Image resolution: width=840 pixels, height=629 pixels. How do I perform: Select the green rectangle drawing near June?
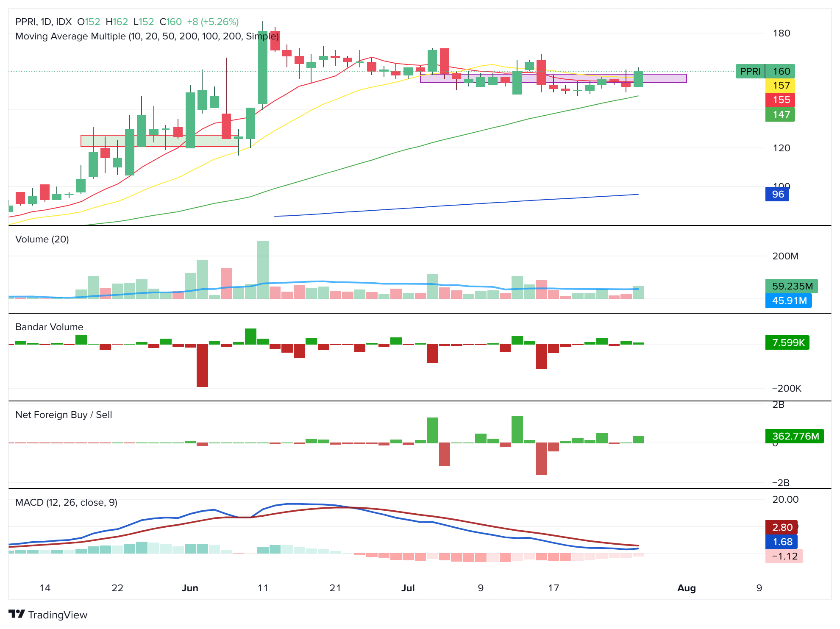pyautogui.click(x=159, y=141)
